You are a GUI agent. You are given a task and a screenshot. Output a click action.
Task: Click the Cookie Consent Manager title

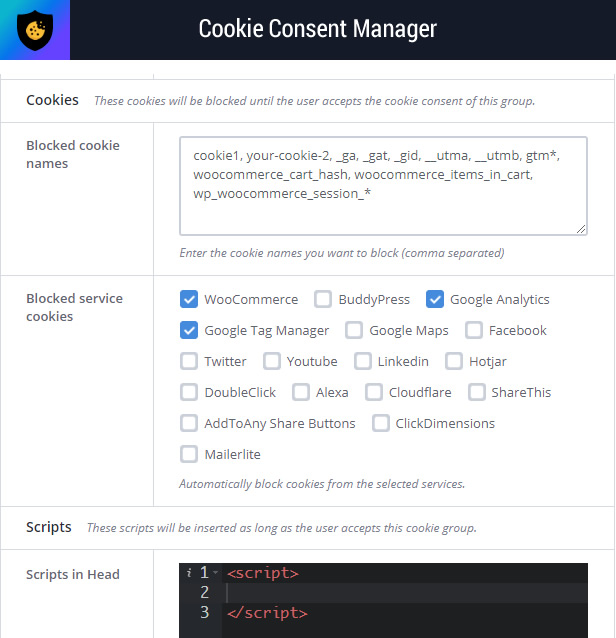pos(317,29)
